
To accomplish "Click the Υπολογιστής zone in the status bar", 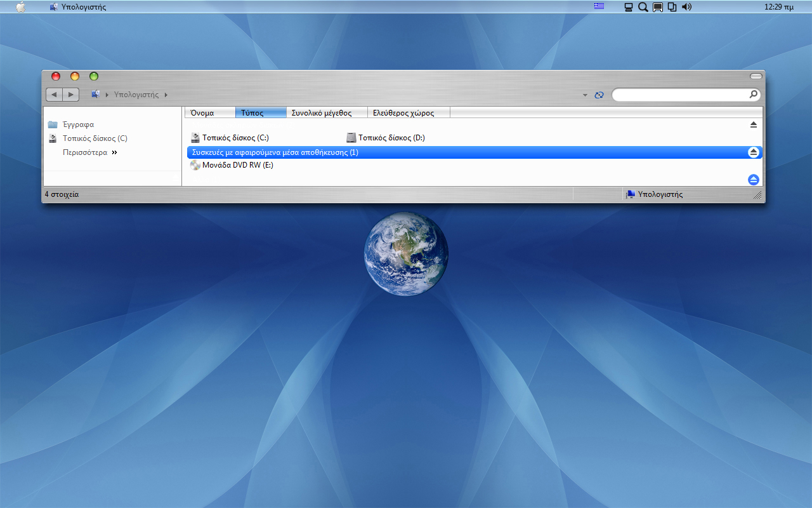I will tap(654, 194).
